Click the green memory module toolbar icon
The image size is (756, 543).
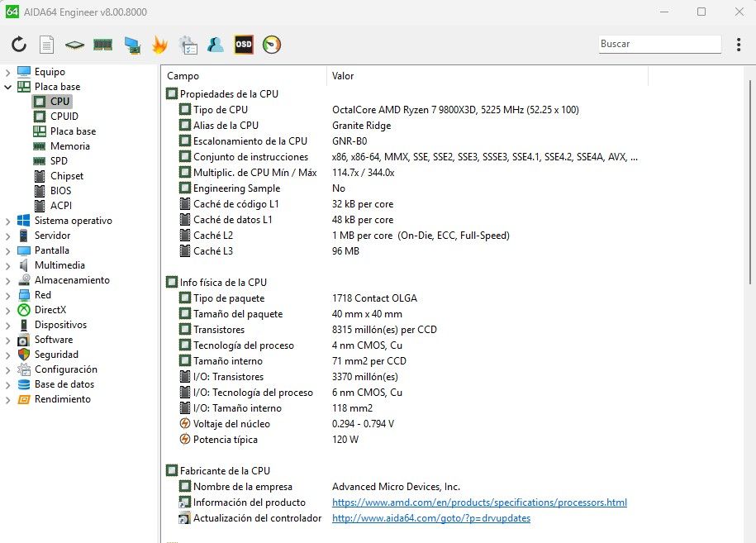click(x=102, y=45)
